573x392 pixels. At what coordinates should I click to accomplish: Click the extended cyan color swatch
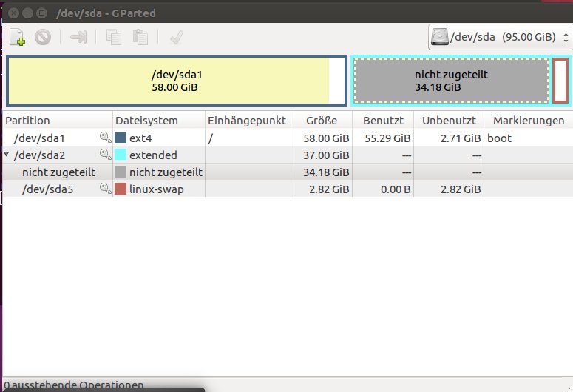click(121, 155)
